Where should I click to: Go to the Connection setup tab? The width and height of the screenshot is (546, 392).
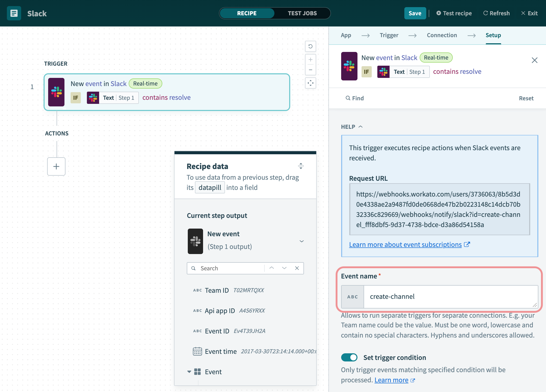(442, 35)
